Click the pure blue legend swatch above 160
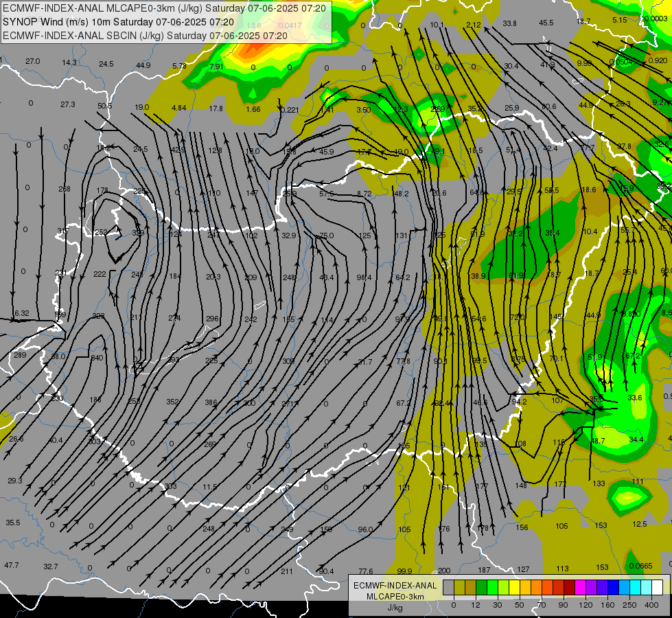 (x=613, y=587)
